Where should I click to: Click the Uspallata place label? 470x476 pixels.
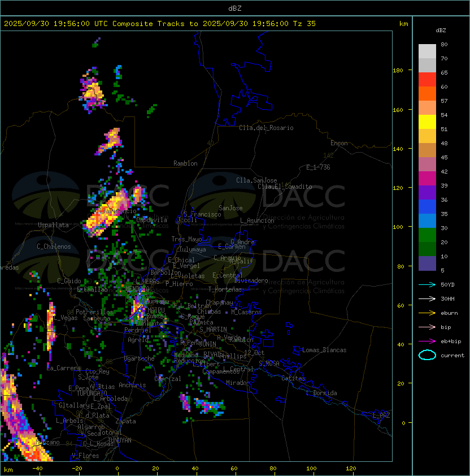coord(53,225)
